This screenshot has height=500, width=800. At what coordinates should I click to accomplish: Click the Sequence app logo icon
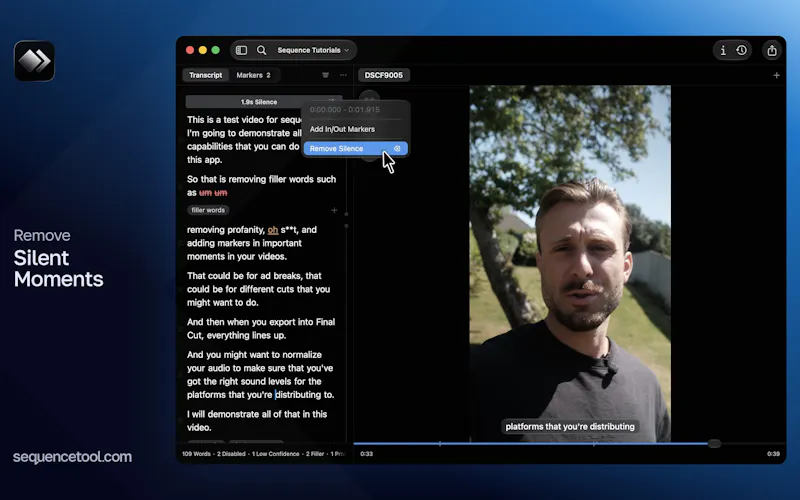tap(34, 61)
